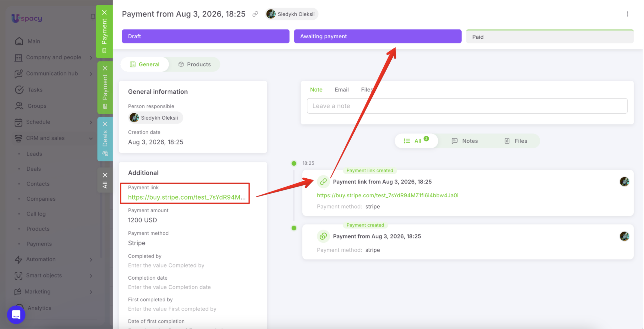Click the CRM and sales stack icon
Image resolution: width=644 pixels, height=329 pixels.
pyautogui.click(x=19, y=138)
